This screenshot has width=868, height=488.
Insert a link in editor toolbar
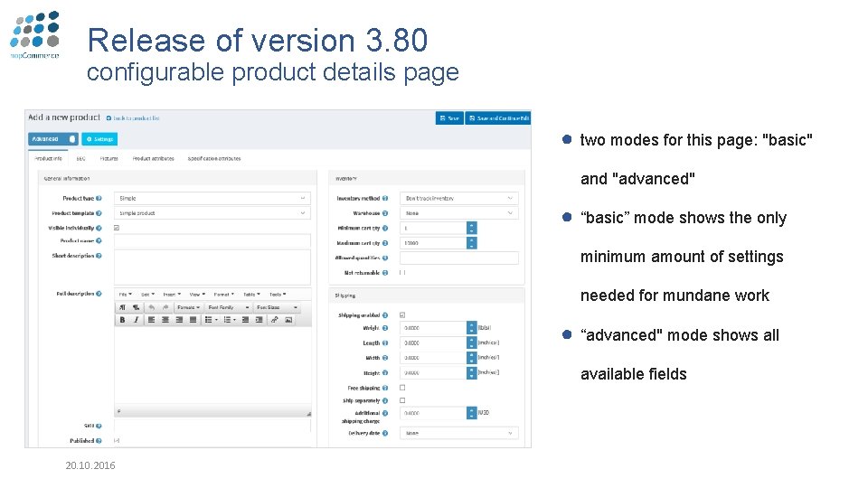pyautogui.click(x=274, y=320)
